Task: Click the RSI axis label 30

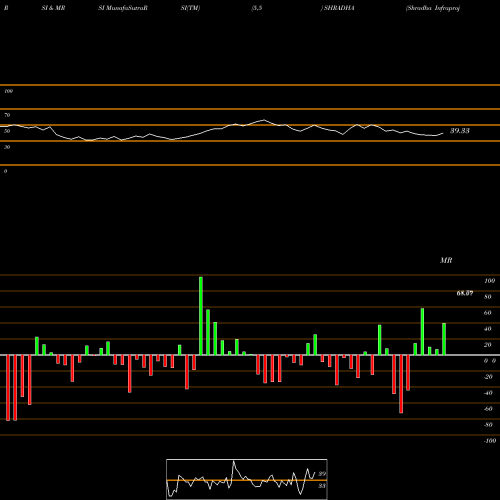Action: [7, 147]
